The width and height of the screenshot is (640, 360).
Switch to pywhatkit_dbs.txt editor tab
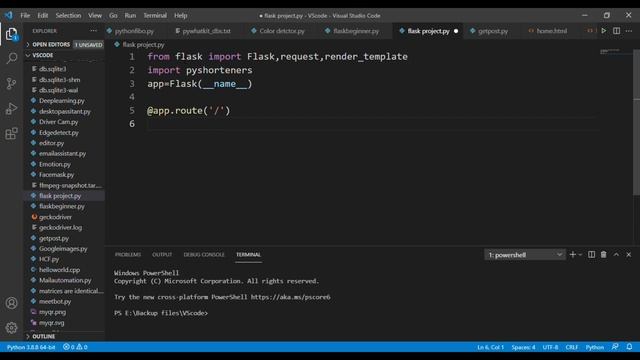206,31
